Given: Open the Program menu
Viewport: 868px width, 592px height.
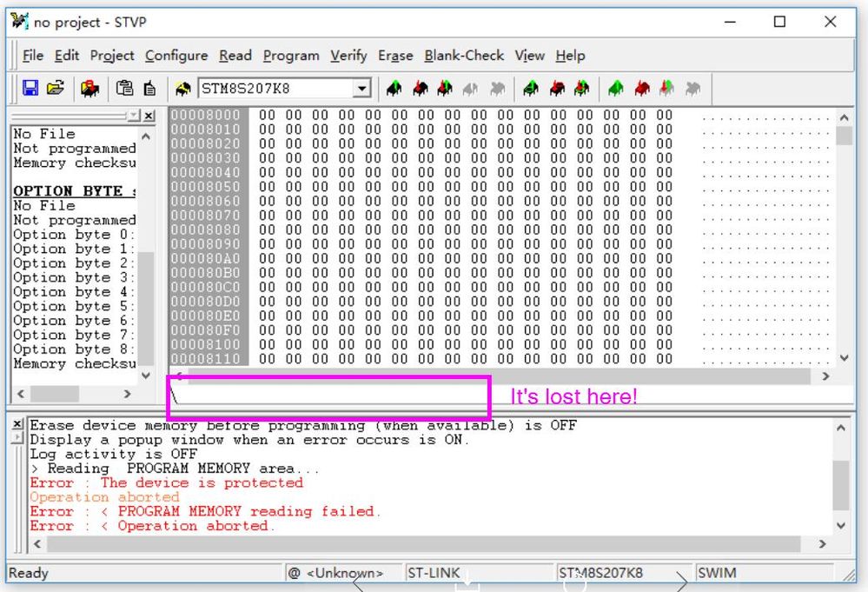Looking at the screenshot, I should [291, 56].
